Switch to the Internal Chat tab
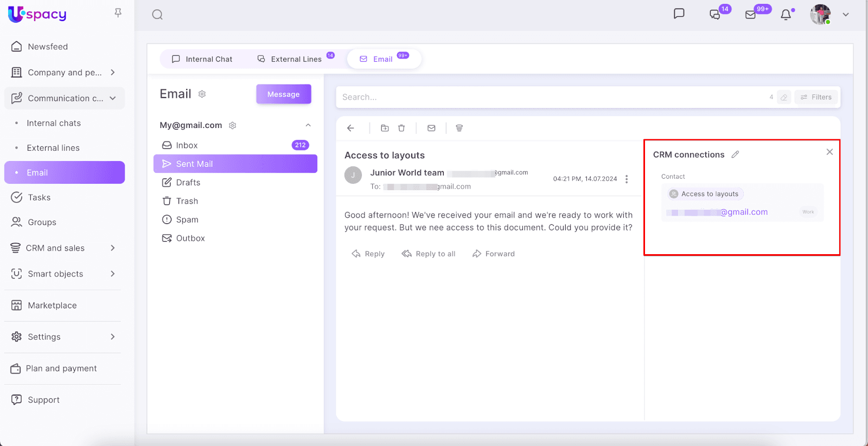The image size is (868, 446). 202,59
